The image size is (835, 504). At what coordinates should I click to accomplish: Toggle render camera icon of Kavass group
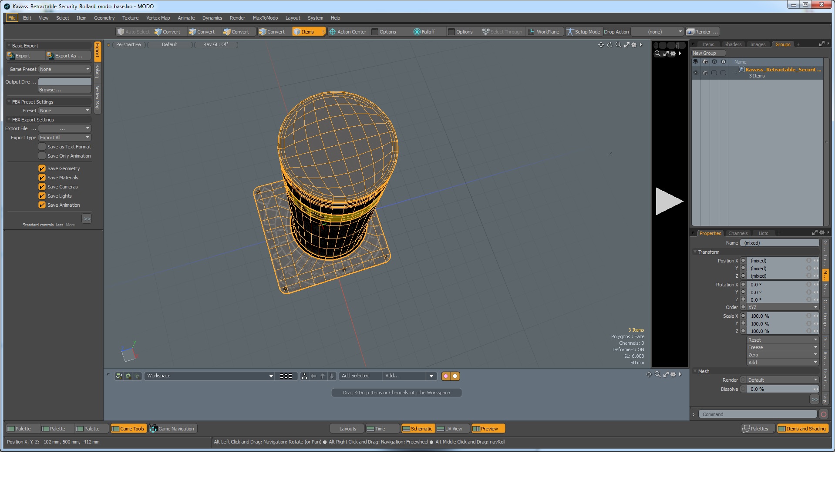point(705,73)
